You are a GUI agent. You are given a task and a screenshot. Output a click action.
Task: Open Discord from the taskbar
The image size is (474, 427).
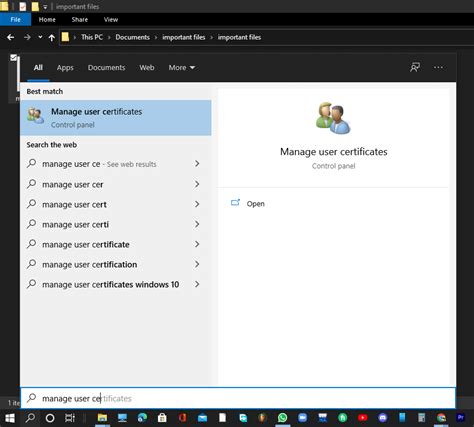383,418
